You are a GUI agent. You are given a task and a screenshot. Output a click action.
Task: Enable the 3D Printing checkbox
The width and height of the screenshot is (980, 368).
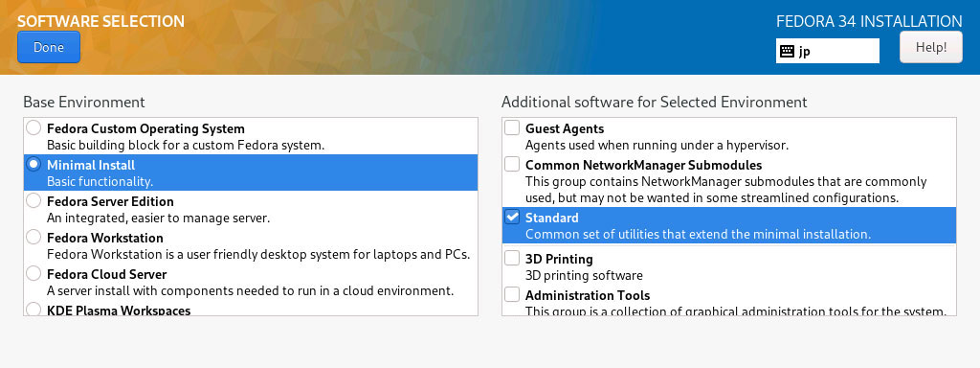(x=512, y=258)
